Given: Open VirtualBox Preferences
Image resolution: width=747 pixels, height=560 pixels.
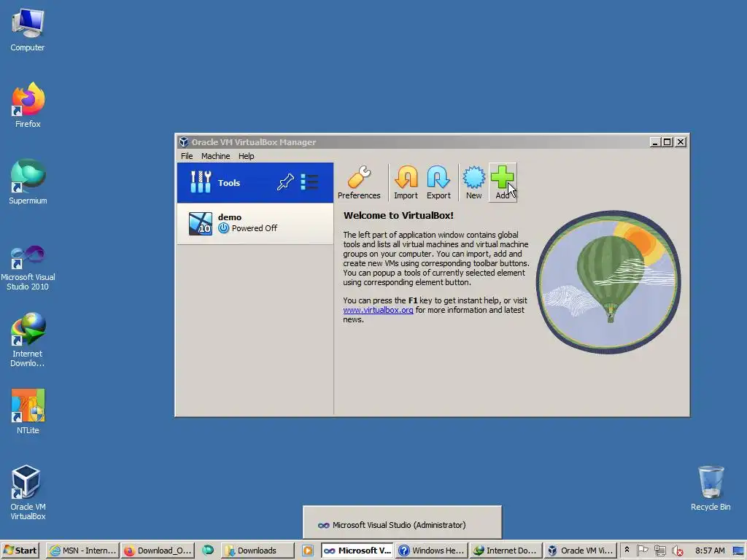Looking at the screenshot, I should tap(359, 183).
